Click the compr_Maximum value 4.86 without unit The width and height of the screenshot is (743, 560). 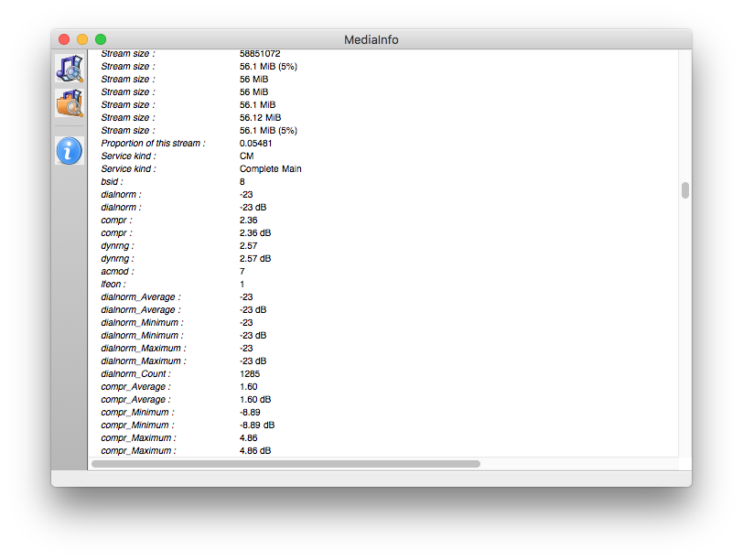(x=248, y=437)
